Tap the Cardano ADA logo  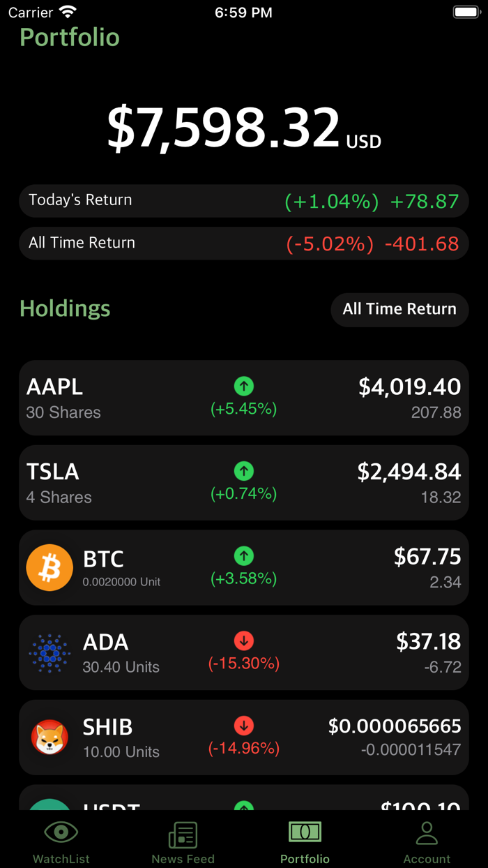click(x=49, y=653)
